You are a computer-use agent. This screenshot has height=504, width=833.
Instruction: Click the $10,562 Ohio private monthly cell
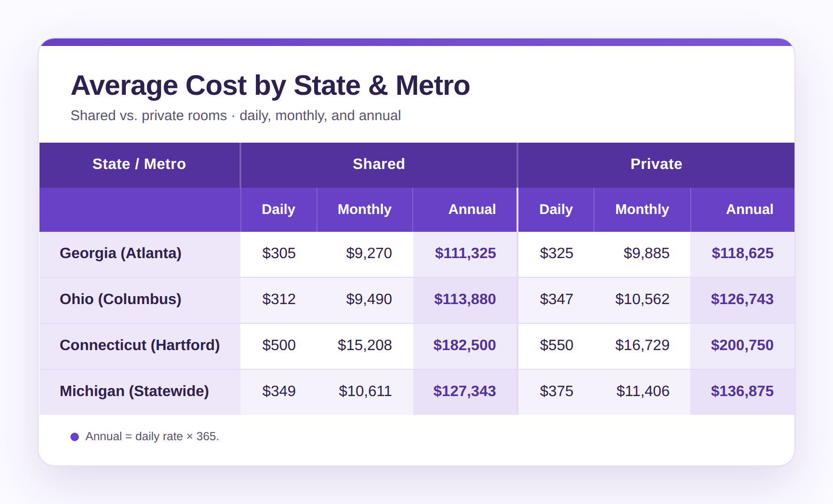(642, 299)
